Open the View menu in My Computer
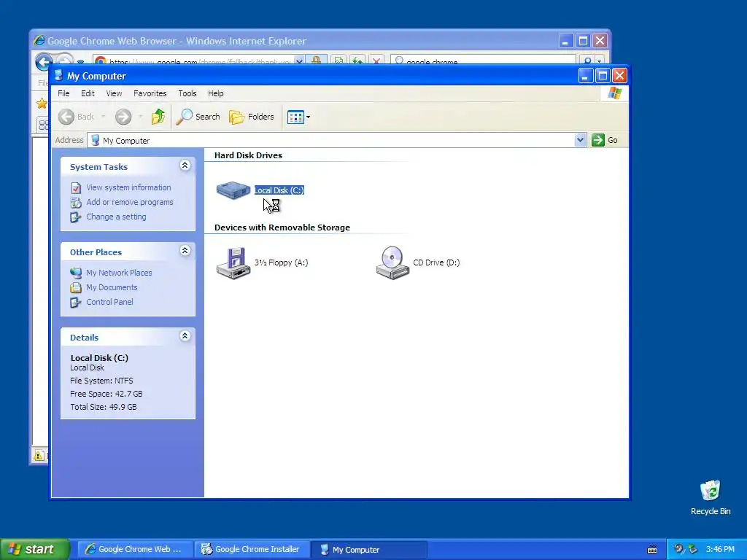 coord(114,93)
